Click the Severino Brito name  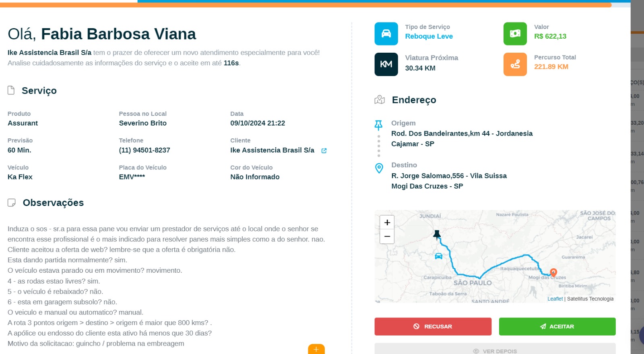(142, 123)
